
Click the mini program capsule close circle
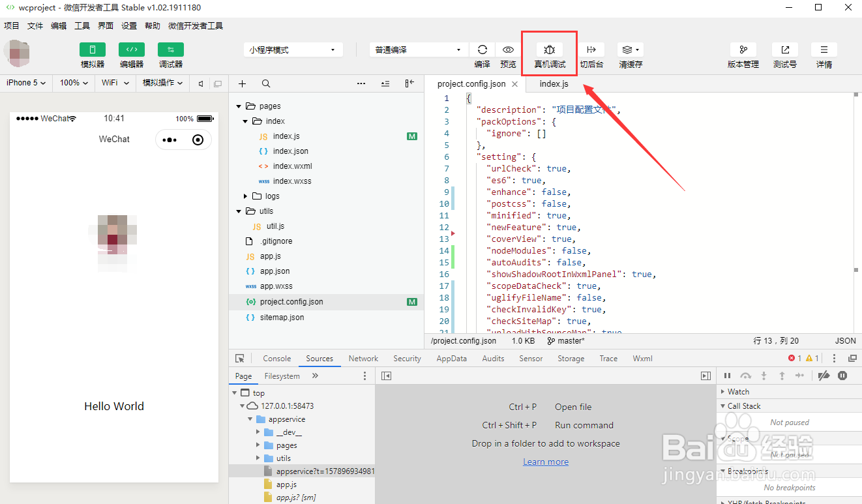(198, 140)
